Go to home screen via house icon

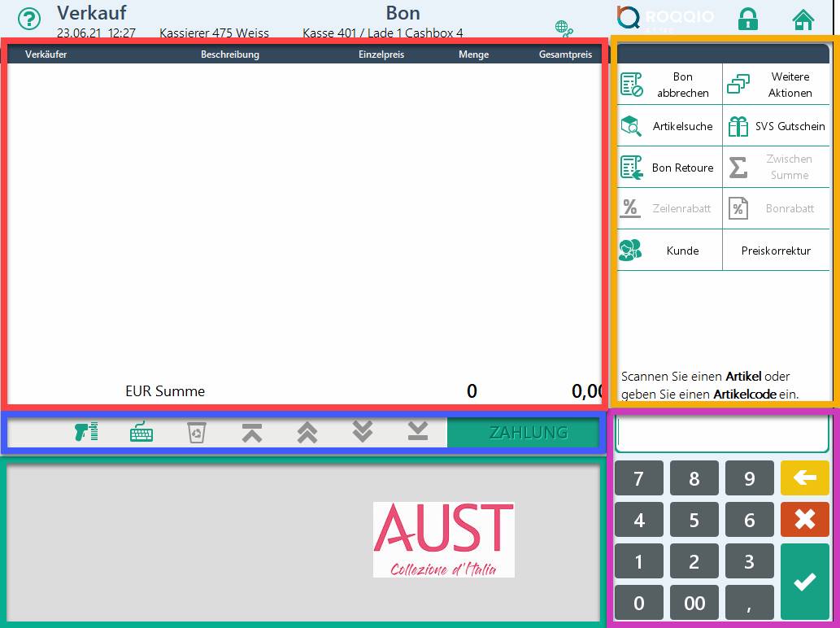point(803,20)
